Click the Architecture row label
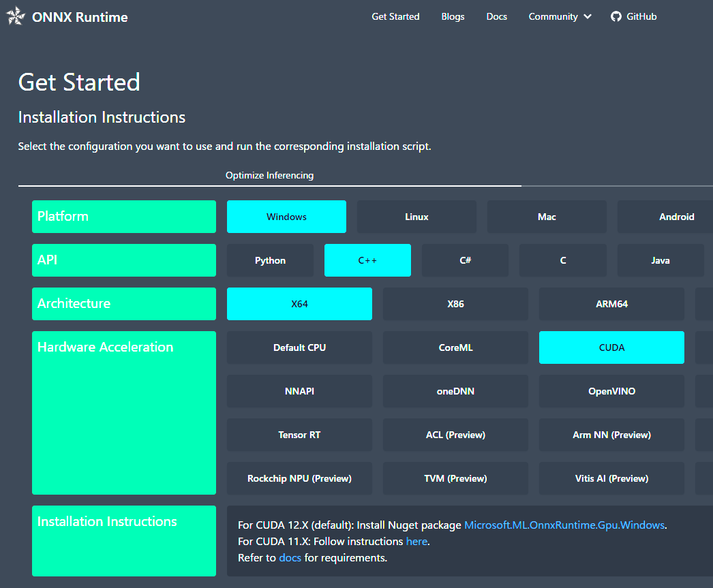The image size is (713, 588). [x=123, y=304]
